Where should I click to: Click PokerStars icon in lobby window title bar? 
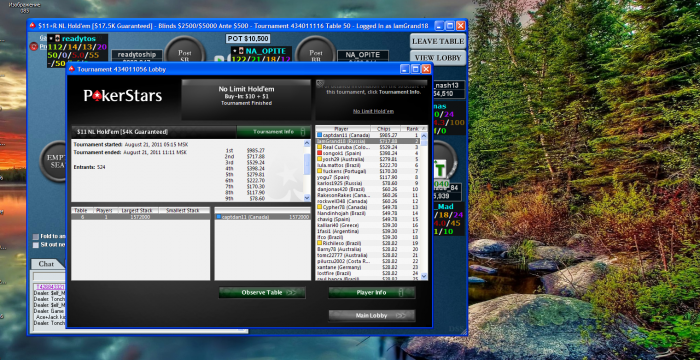pyautogui.click(x=71, y=69)
